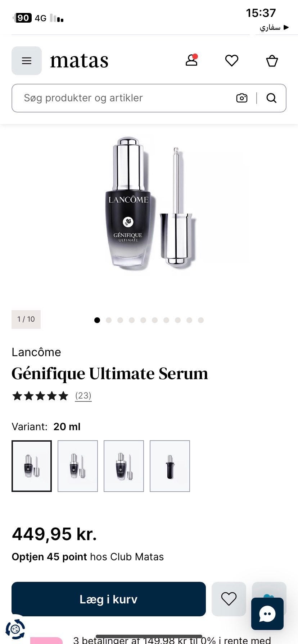
Task: Open the 23 reviews link
Action: click(83, 396)
